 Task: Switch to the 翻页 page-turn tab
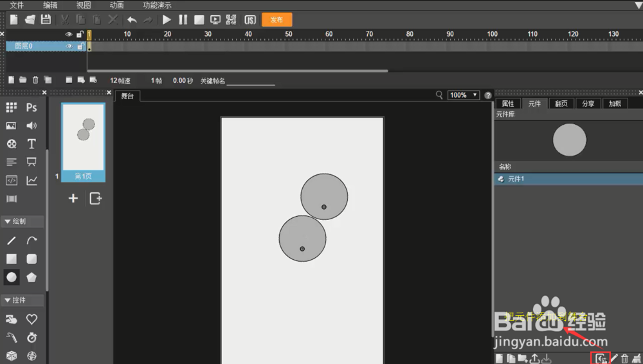click(x=561, y=104)
